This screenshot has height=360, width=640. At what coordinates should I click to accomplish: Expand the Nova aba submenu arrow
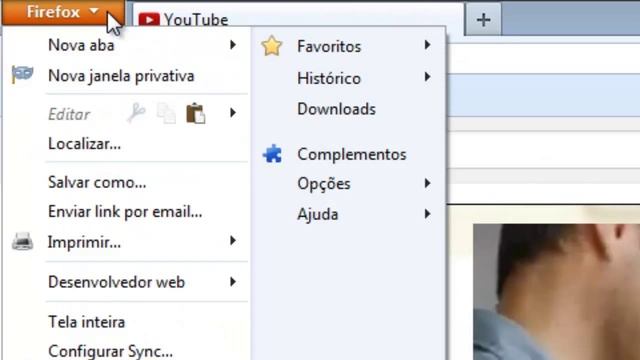[x=233, y=44]
